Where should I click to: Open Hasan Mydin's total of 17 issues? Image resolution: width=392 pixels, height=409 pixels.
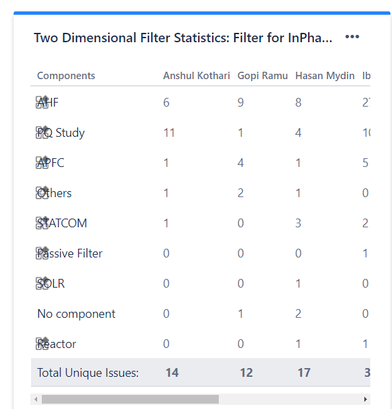pos(304,373)
